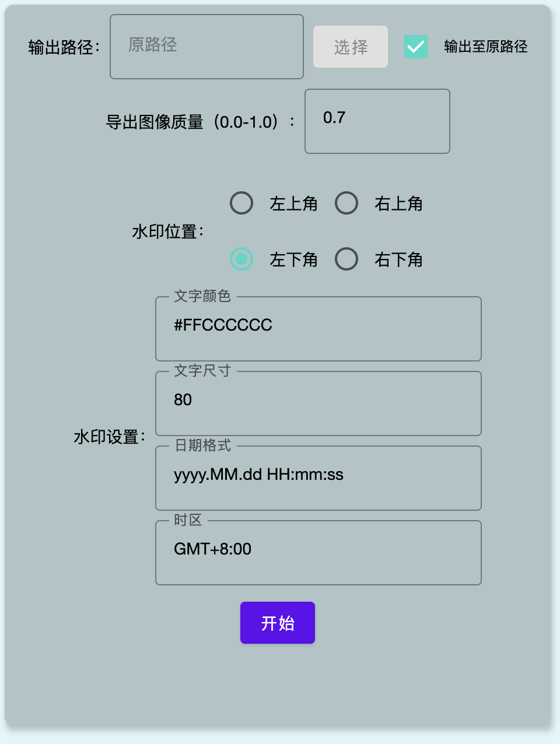Select the 左上角 radio button
The width and height of the screenshot is (560, 744).
(x=242, y=203)
